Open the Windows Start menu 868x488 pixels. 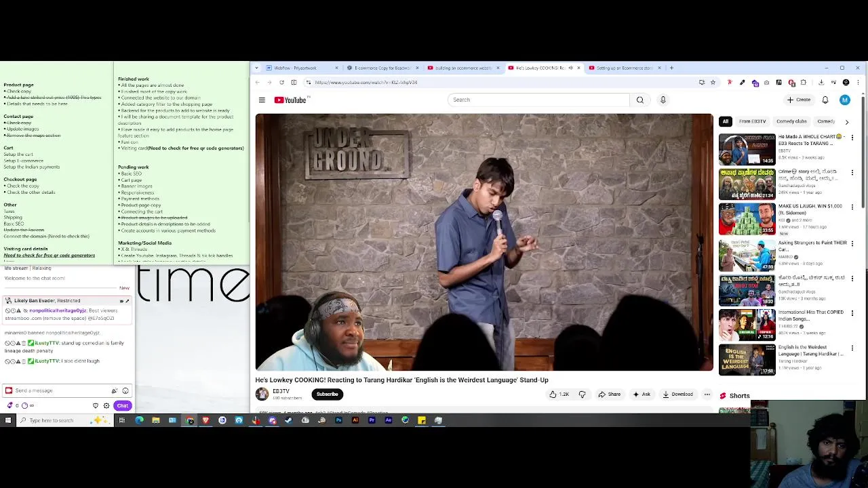[x=8, y=420]
